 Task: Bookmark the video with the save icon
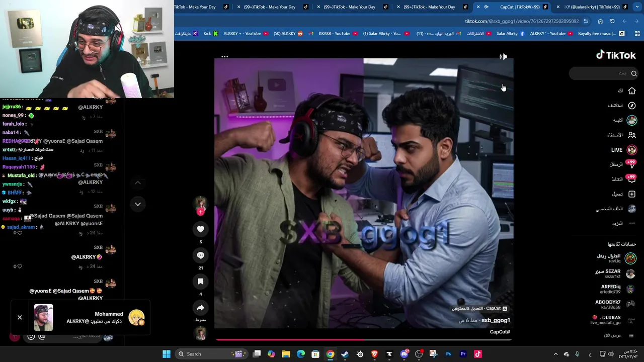[200, 282]
